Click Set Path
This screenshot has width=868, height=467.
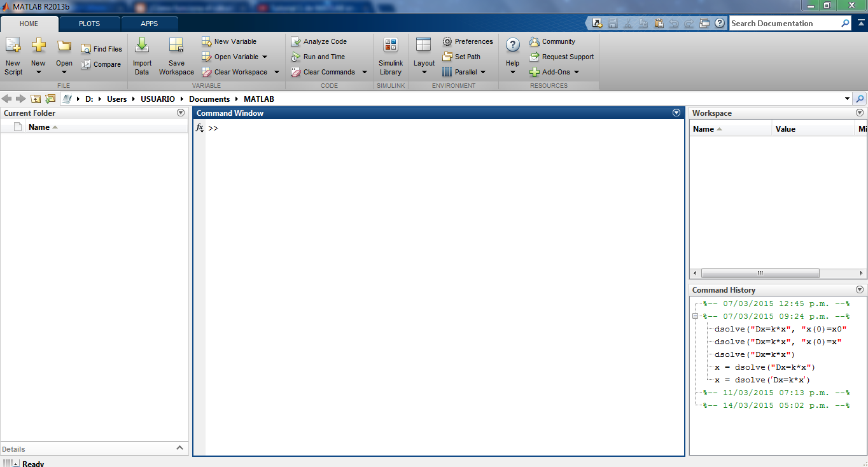[x=461, y=57]
